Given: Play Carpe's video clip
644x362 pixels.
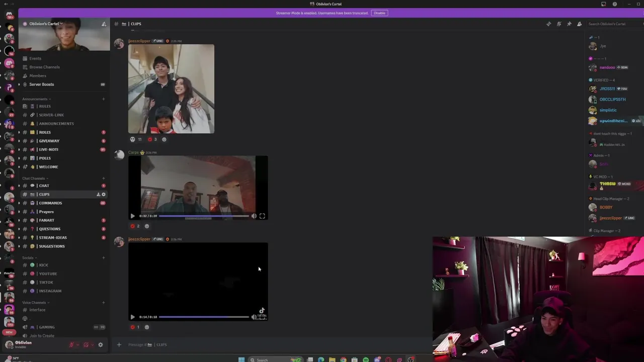Looking at the screenshot, I should pos(133,216).
